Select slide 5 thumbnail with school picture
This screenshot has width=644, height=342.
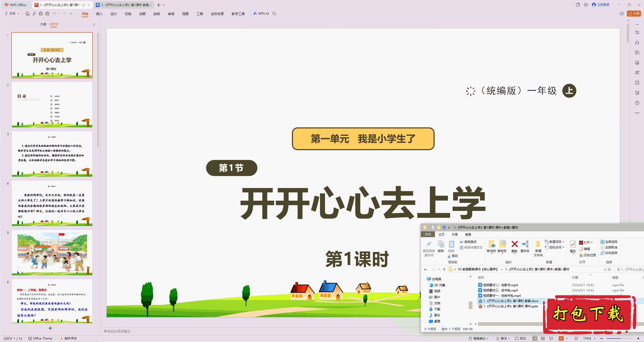[x=52, y=252]
